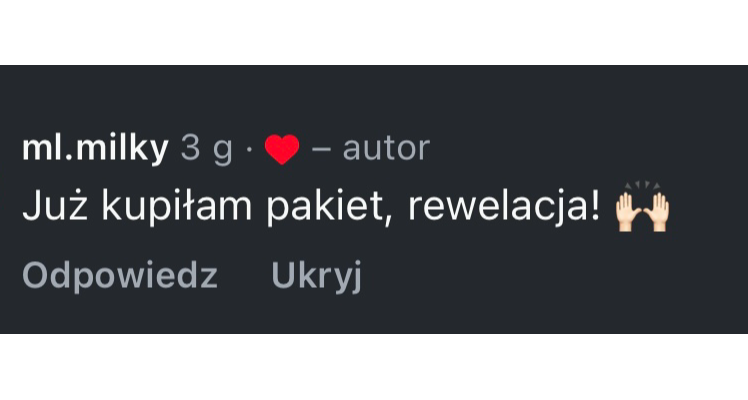748x400 pixels.
Task: Click the dark area below Odpowiedz
Action: click(x=120, y=314)
